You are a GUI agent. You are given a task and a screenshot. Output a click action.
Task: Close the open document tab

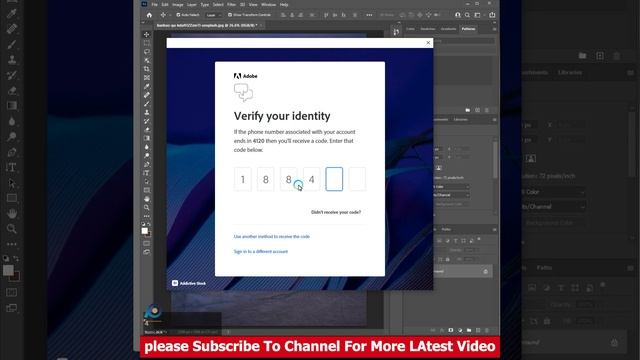coord(261,25)
